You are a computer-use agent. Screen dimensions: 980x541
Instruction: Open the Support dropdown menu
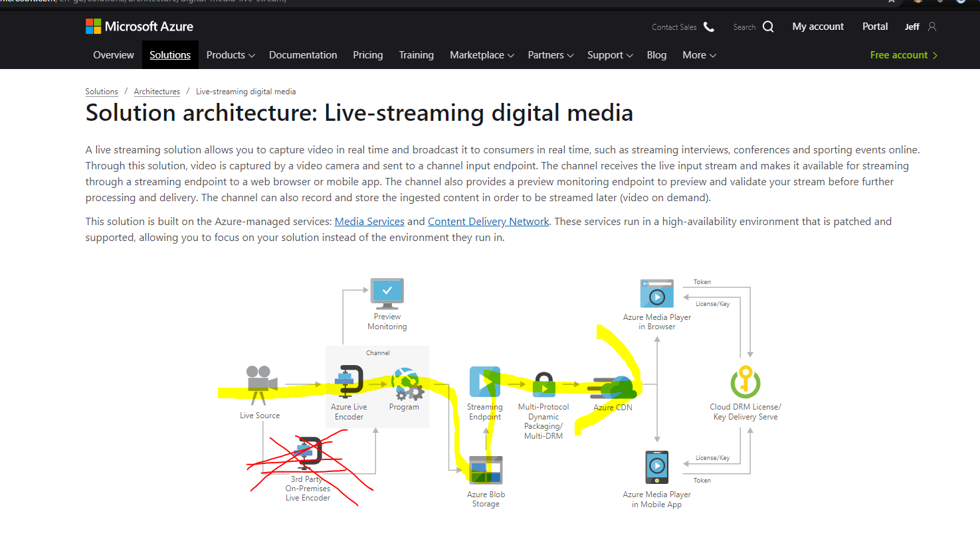coord(610,55)
